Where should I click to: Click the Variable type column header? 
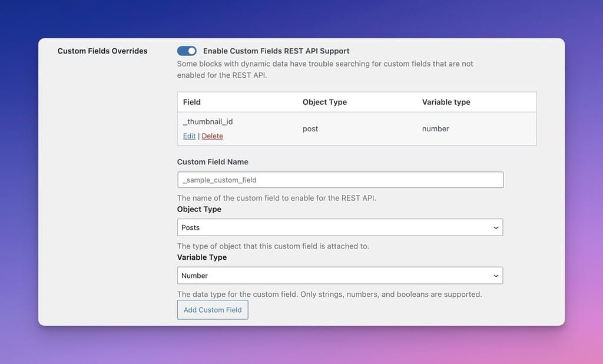(x=446, y=101)
